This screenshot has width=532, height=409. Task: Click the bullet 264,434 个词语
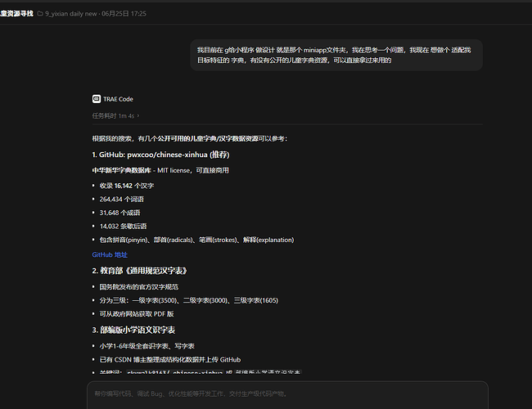pyautogui.click(x=121, y=200)
